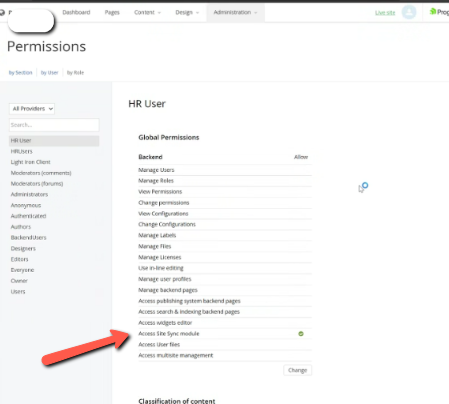Screen dimensions: 449x404
Task: Click the Manage Labels row
Action: point(225,235)
